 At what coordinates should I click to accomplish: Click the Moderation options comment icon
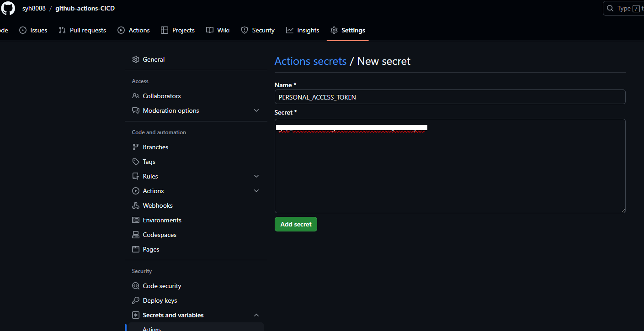[136, 110]
